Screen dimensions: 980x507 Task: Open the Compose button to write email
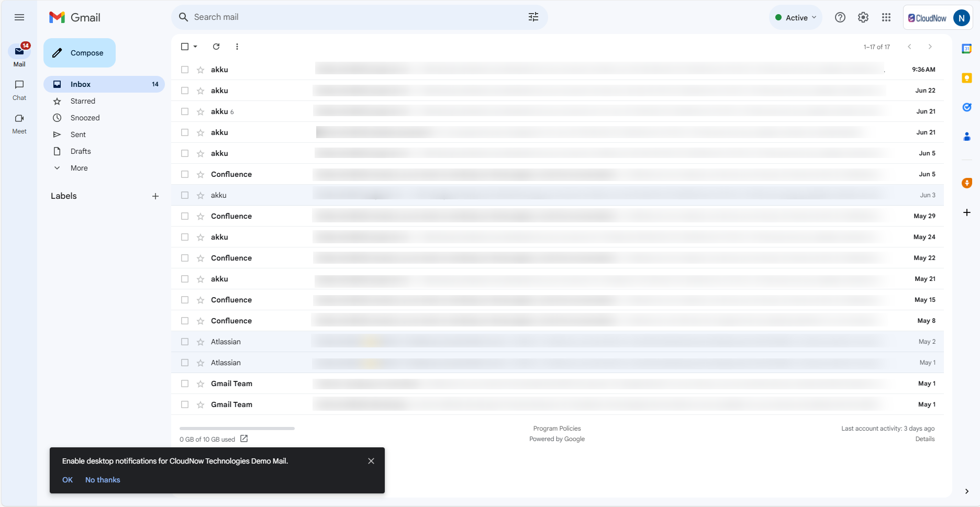79,52
